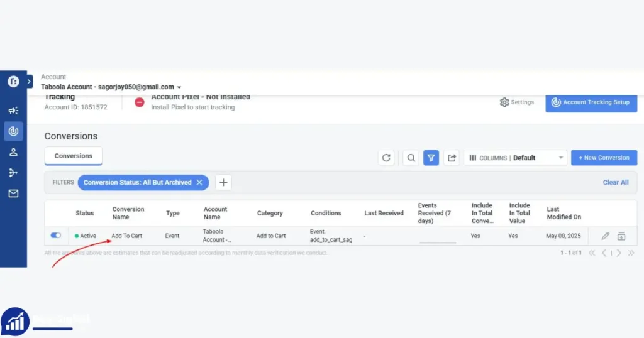
Task: Open the account selector dropdown
Action: [111, 87]
